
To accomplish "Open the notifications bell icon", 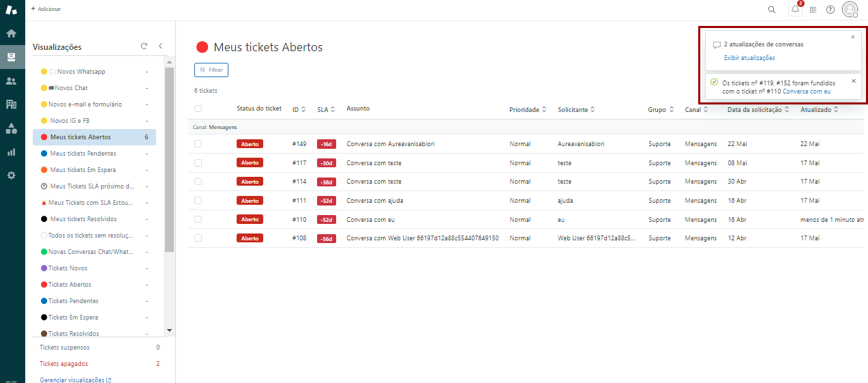I will click(795, 10).
